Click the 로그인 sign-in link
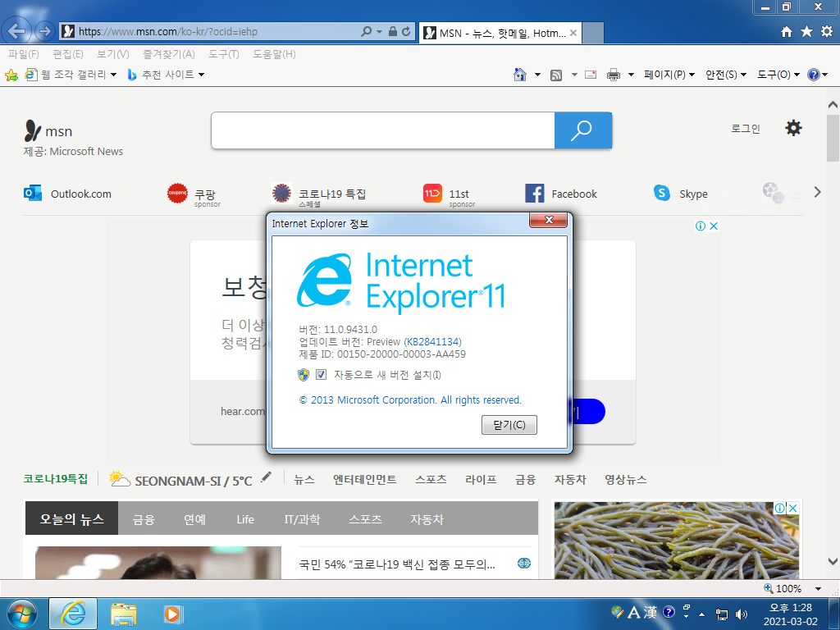Screen dimensions: 840x630 click(x=746, y=129)
